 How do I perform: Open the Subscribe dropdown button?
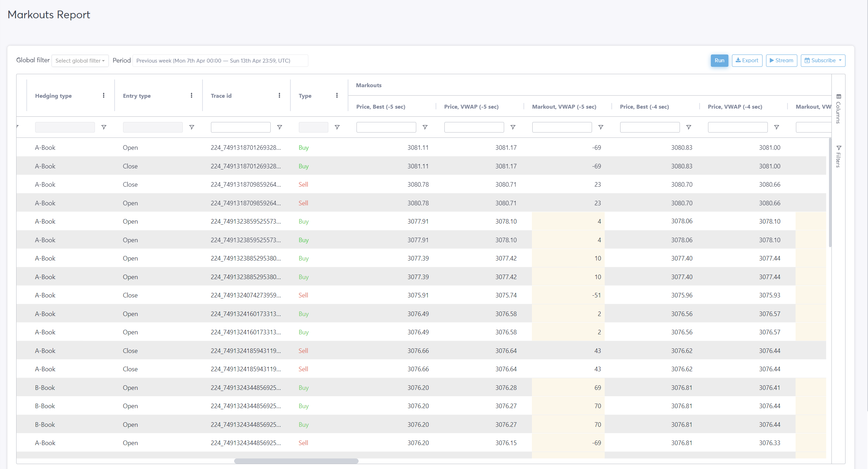click(x=823, y=60)
